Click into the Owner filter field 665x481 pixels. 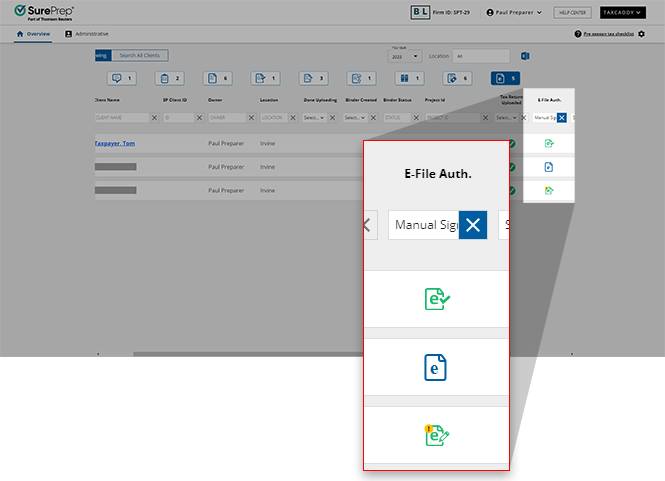(227, 118)
